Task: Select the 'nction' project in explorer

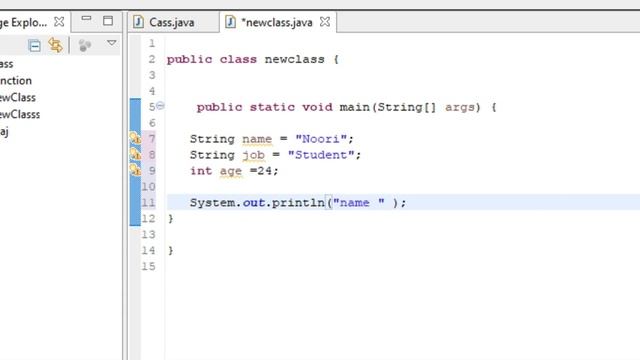Action: 16,80
